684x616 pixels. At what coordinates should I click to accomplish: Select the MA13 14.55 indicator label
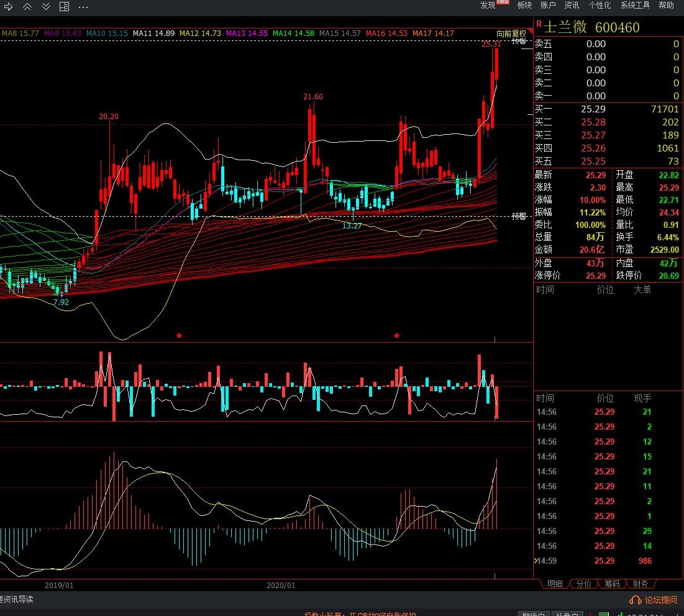pyautogui.click(x=247, y=33)
